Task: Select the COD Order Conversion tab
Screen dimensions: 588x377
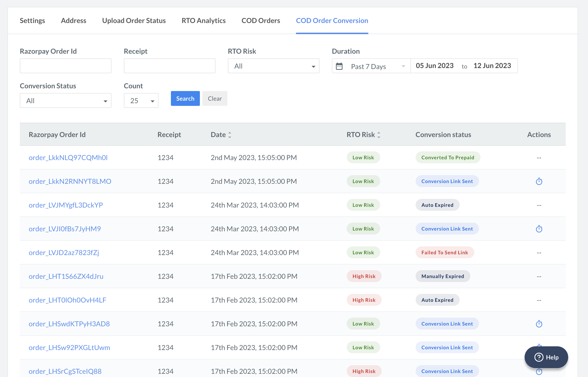Action: [332, 21]
